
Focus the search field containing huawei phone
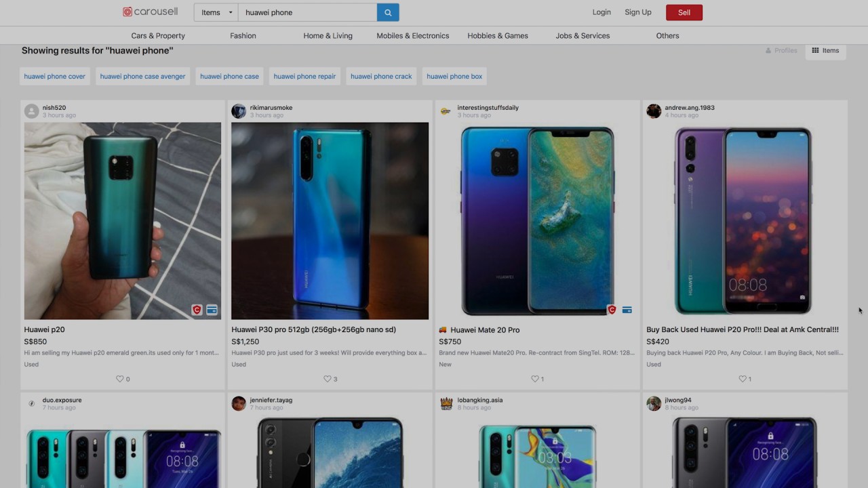(307, 12)
